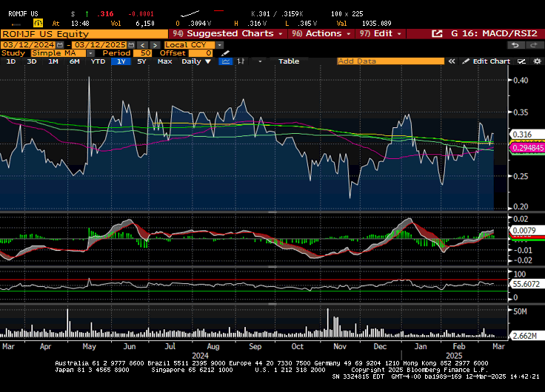Screen dimensions: 545x392
Task: Click the Dec label on time axis
Action: point(380,347)
